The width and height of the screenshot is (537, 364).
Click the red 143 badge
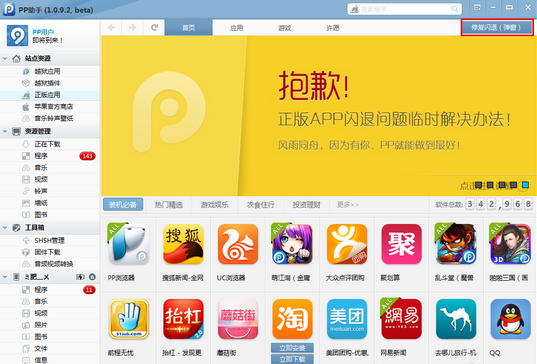coord(87,156)
